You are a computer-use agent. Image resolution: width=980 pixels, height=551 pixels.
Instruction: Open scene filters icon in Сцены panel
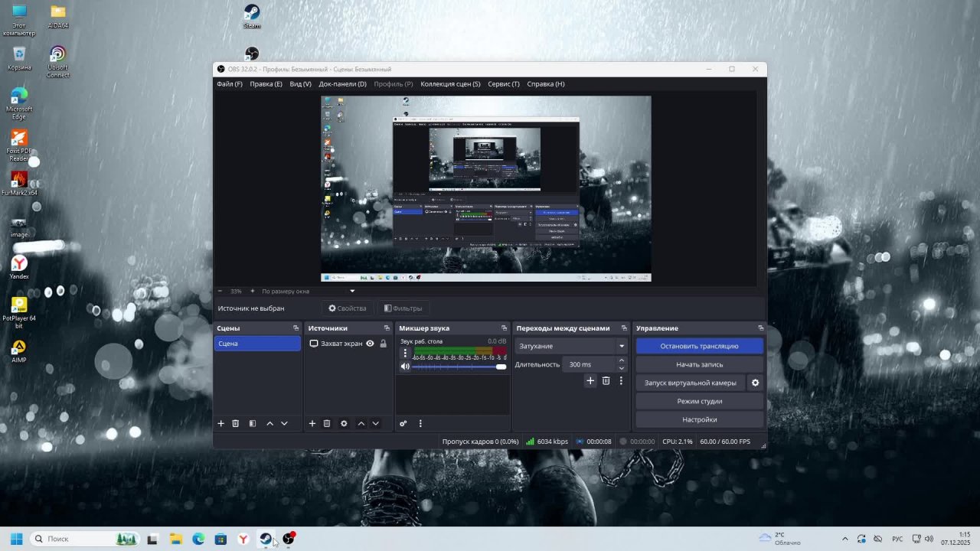coord(253,423)
